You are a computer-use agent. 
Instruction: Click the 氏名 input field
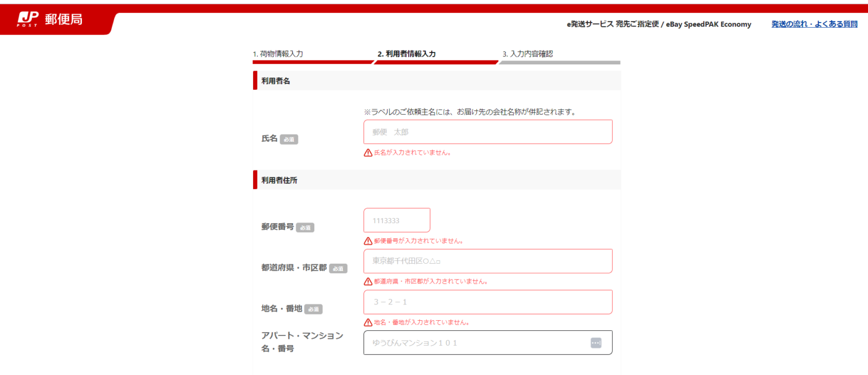tap(488, 132)
